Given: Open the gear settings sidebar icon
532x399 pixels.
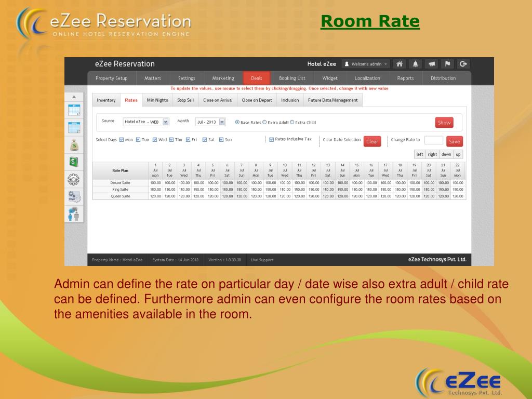Looking at the screenshot, I should [74, 179].
